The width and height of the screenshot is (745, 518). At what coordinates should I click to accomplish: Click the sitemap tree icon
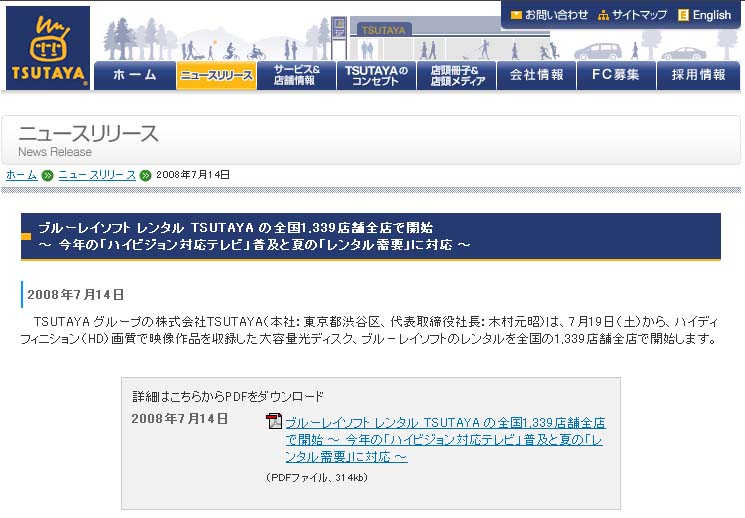[603, 16]
